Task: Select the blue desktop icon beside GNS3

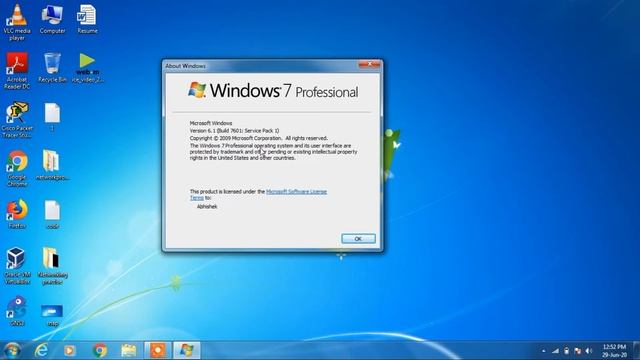Action: 52,315
